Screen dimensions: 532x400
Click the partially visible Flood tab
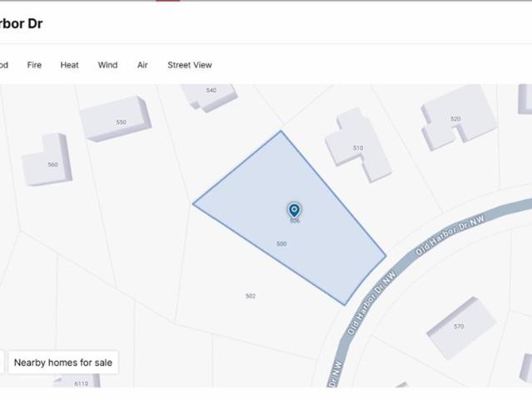point(4,65)
